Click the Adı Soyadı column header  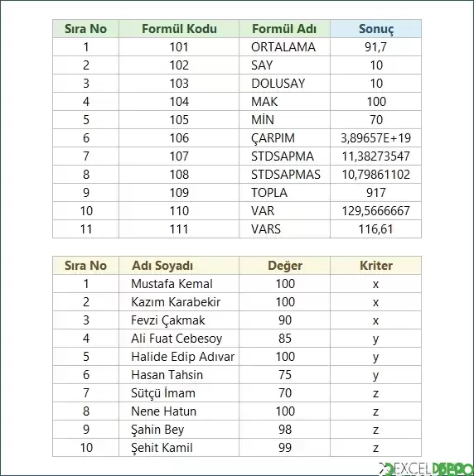pos(179,266)
